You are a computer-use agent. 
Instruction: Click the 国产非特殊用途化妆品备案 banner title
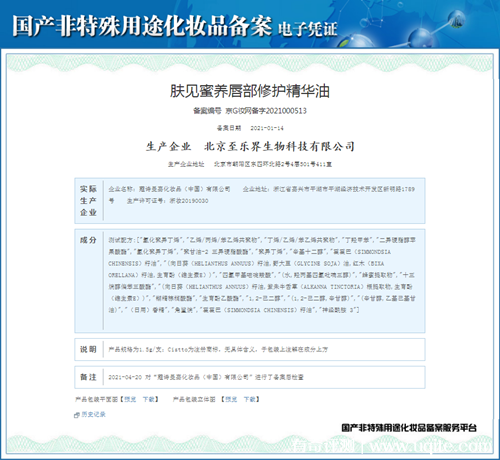click(x=142, y=26)
